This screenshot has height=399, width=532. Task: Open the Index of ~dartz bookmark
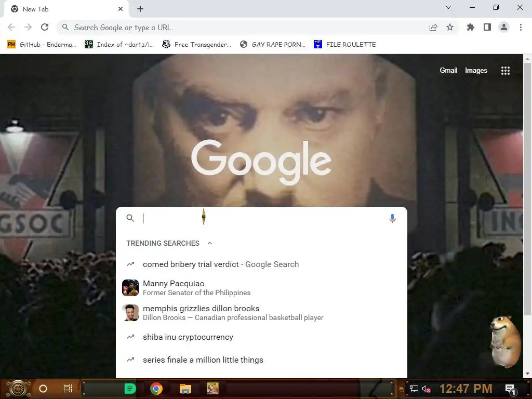pos(119,45)
